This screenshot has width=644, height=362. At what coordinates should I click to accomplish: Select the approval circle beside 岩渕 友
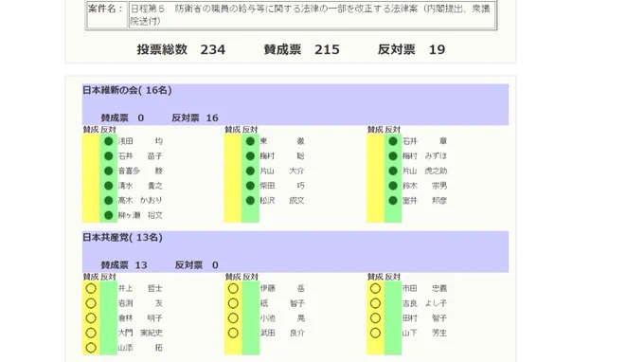91,303
